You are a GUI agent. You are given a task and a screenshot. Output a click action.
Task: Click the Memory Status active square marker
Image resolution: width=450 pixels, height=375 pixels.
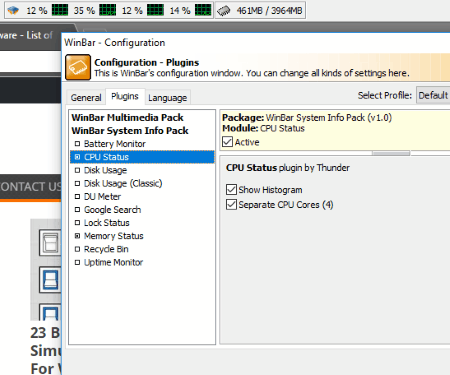coord(77,236)
